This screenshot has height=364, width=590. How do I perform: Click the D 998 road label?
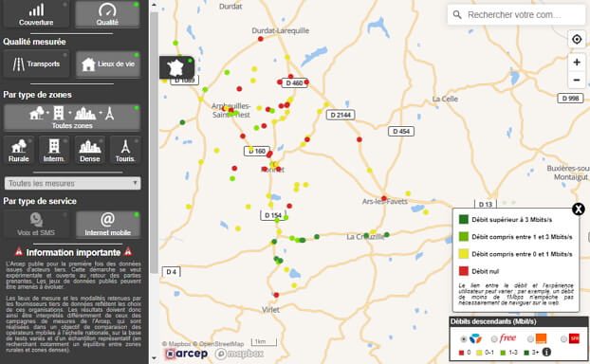[570, 99]
